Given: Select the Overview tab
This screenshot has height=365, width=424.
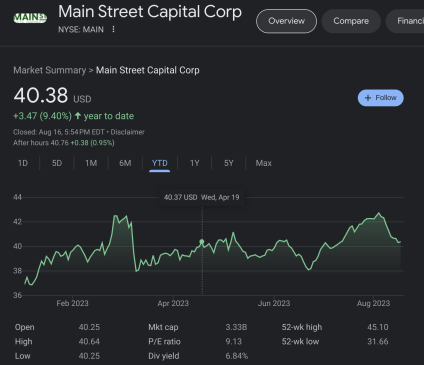Looking at the screenshot, I should click(x=286, y=21).
